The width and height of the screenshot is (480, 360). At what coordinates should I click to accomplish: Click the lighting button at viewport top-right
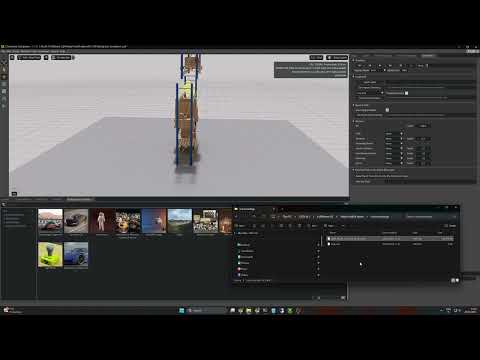coord(337,58)
